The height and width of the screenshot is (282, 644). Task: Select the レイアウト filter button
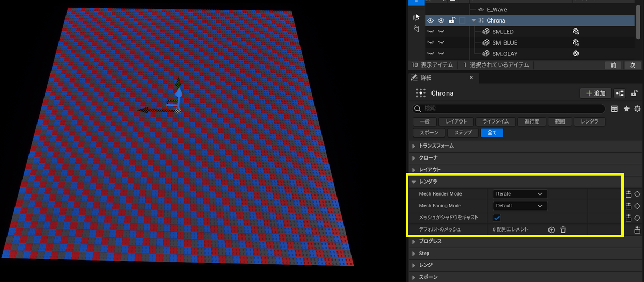pos(456,121)
